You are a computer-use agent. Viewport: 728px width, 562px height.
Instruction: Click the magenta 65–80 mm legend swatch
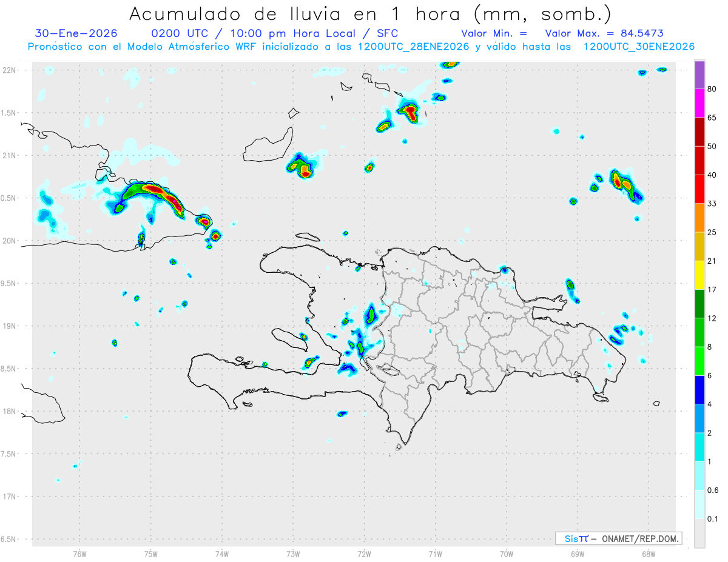tap(699, 103)
